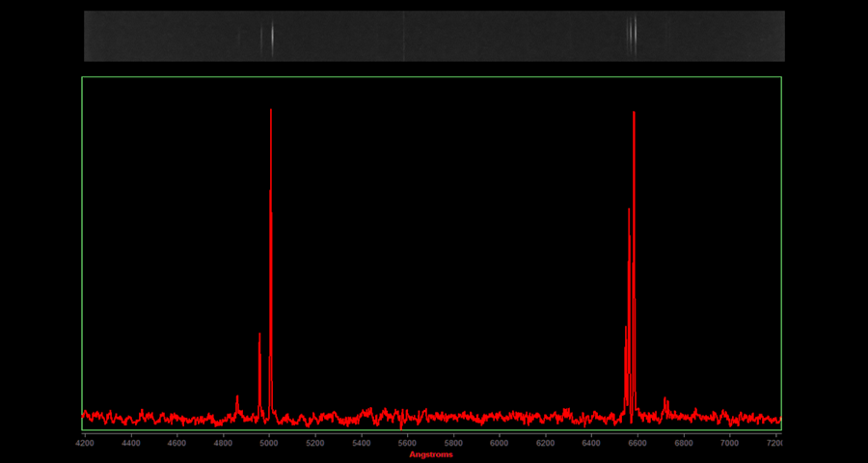Click the medium peak near 4959 Angstroms

259,336
